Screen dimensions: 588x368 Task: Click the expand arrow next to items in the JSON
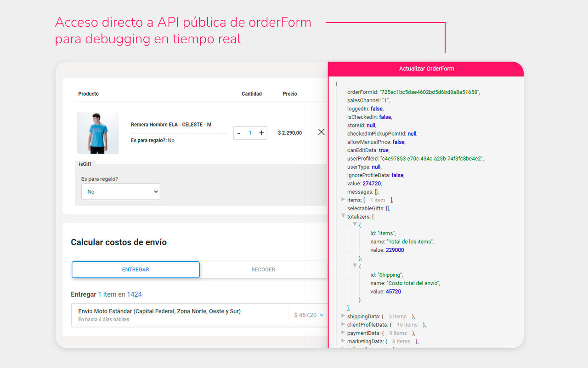343,200
